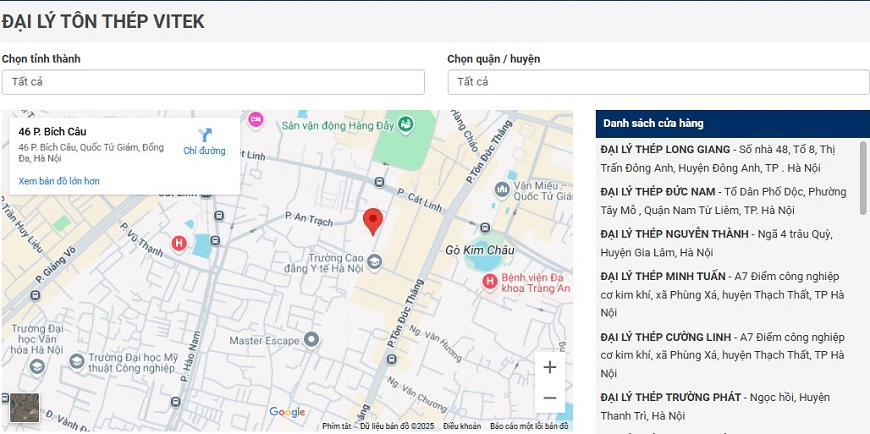The image size is (870, 434).
Task: Click the red location pin on the map
Action: (373, 222)
